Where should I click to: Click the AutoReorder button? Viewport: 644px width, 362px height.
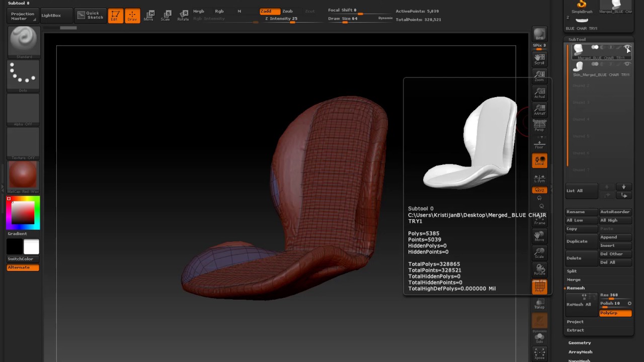pyautogui.click(x=615, y=212)
